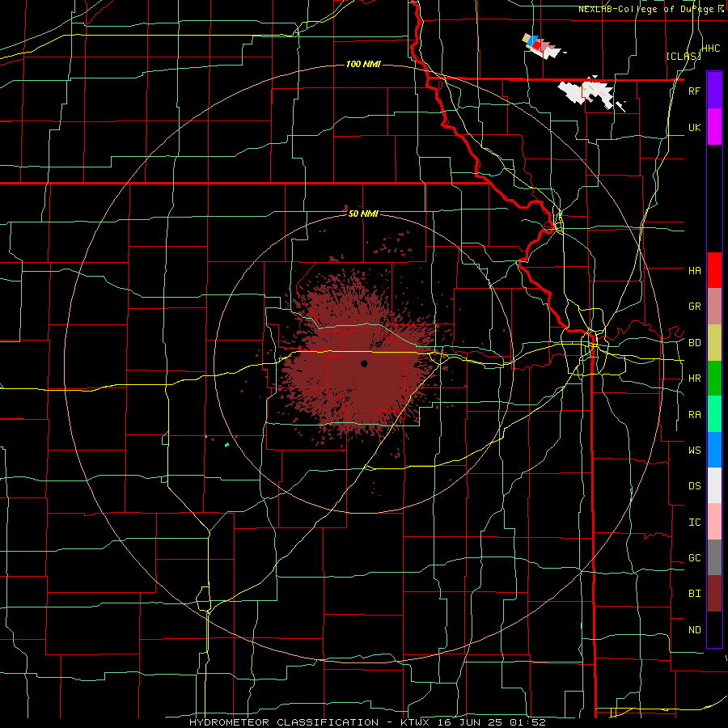Pick the dark green HR legend swatch
The height and width of the screenshot is (728, 728).
[714, 379]
